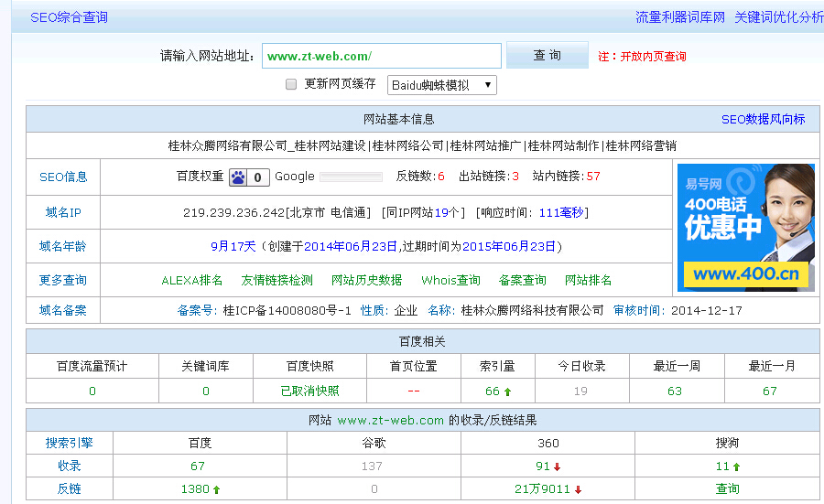Screen dimensions: 824x504
Task: Click the website address input field
Action: 382,56
